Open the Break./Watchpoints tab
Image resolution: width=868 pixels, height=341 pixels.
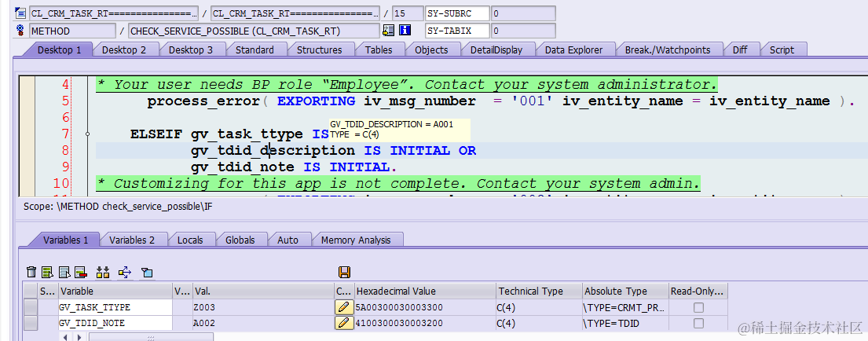tap(668, 49)
